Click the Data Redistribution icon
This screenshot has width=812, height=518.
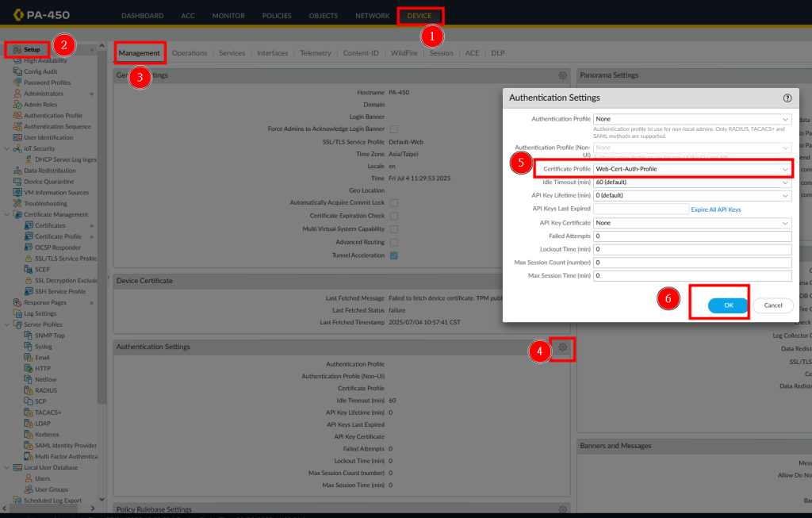pos(17,171)
